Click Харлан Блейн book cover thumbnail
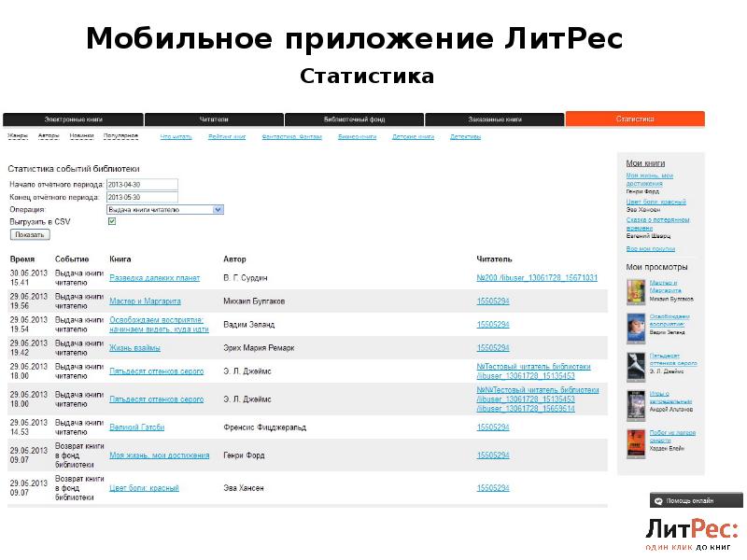The image size is (747, 560). coord(636,444)
